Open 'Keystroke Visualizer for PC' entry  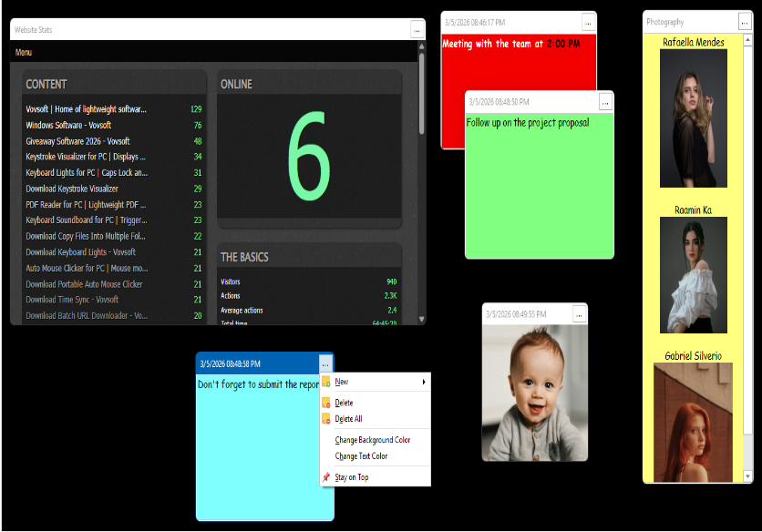[86, 157]
